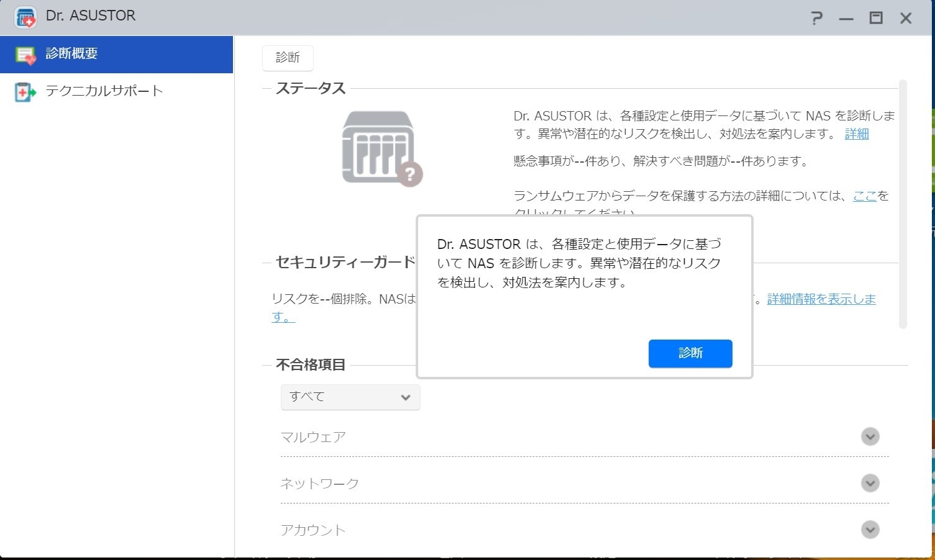Viewport: 935px width, 560px height.
Task: Expand the ネットワーク section chevron
Action: point(870,483)
